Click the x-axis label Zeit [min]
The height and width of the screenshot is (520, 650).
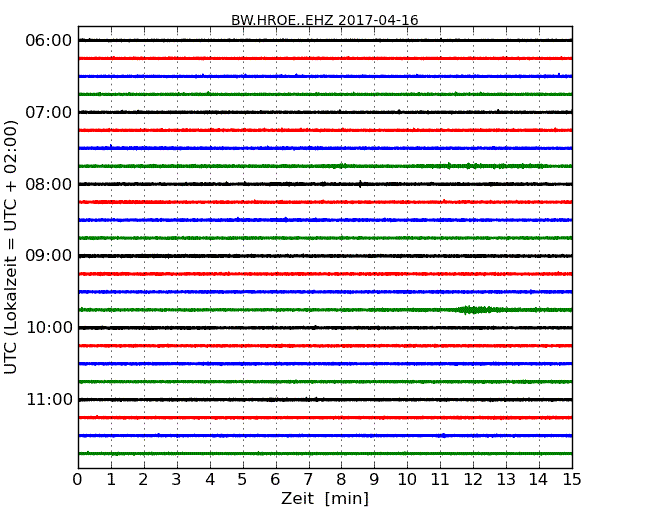(x=325, y=498)
